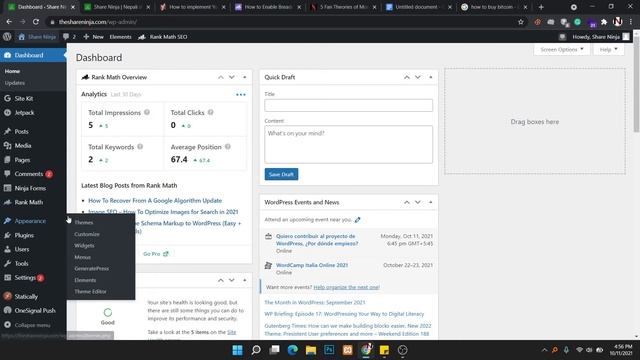640x360 pixels.
Task: Open Windows Start from the taskbar
Action: coord(238,350)
